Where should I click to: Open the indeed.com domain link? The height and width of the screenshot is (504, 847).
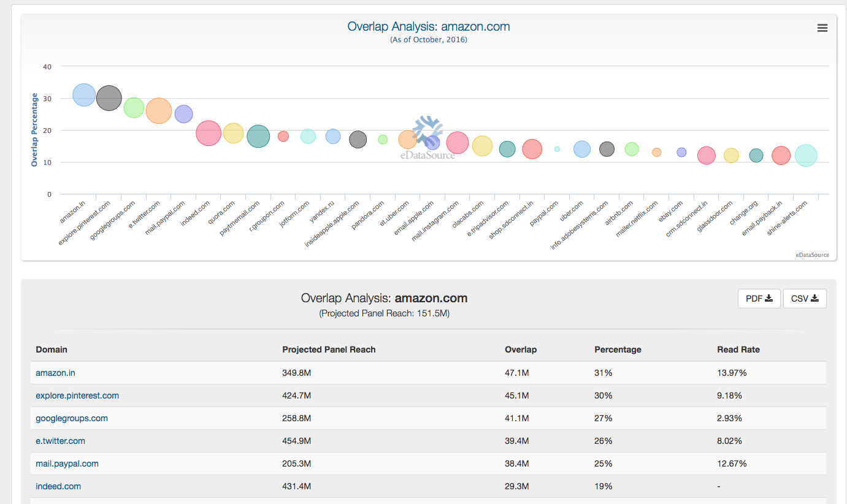click(58, 486)
